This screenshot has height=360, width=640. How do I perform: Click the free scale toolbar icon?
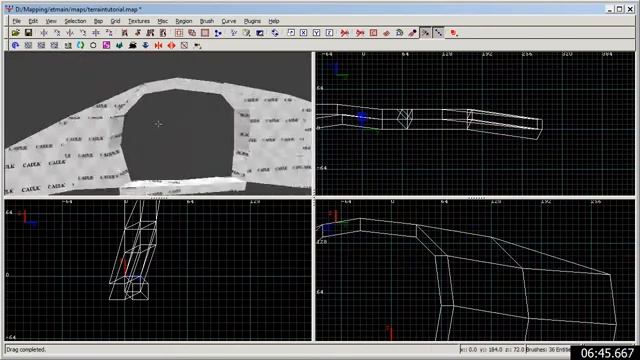[x=291, y=33]
